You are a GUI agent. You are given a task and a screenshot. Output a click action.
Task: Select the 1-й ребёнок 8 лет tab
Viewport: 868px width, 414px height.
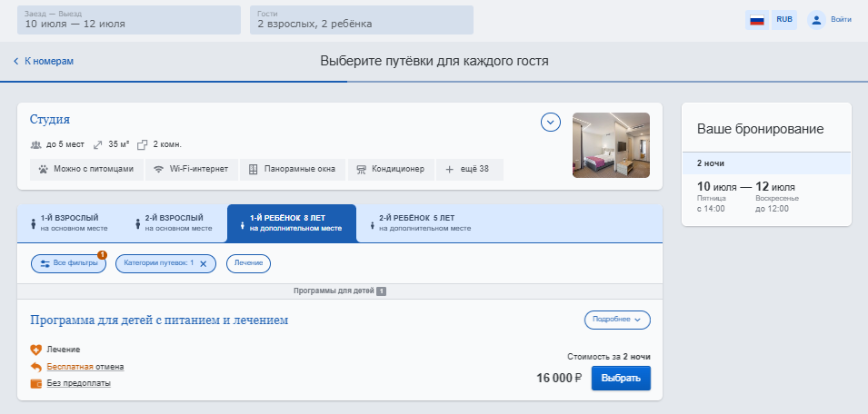pos(292,223)
